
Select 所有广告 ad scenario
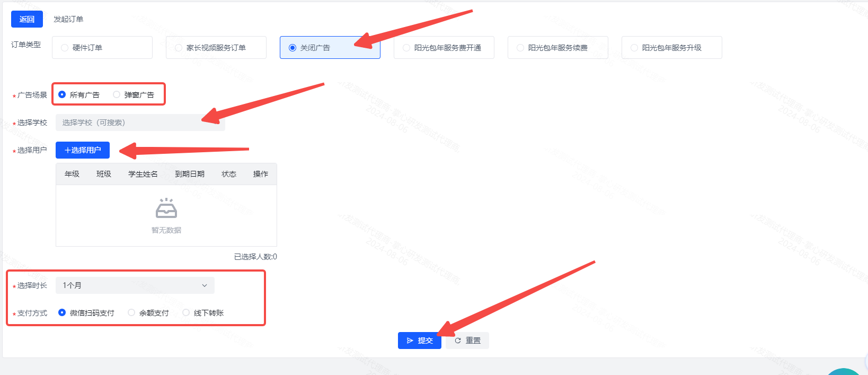tap(63, 95)
